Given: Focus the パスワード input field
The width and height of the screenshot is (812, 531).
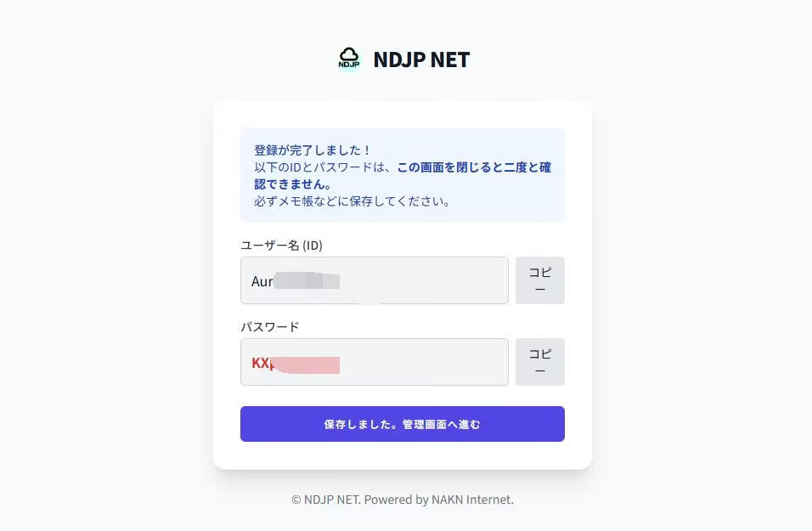Looking at the screenshot, I should [425, 362].
